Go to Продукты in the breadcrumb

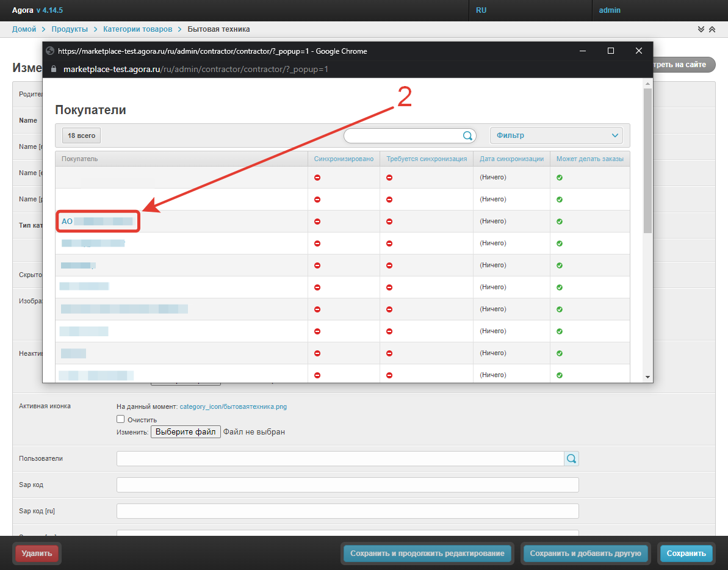pyautogui.click(x=70, y=29)
